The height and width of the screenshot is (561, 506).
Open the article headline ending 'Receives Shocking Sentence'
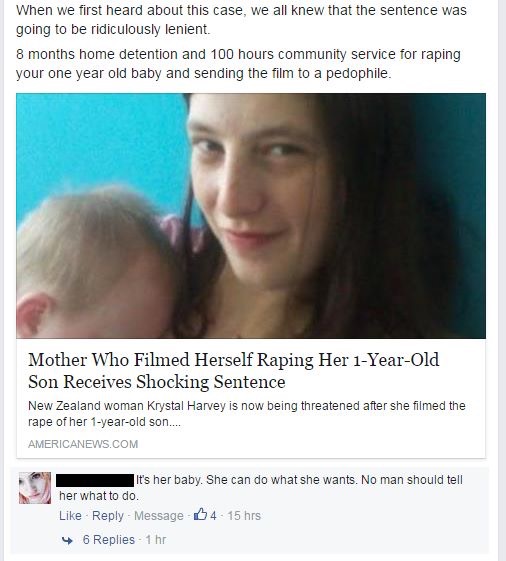[x=233, y=371]
